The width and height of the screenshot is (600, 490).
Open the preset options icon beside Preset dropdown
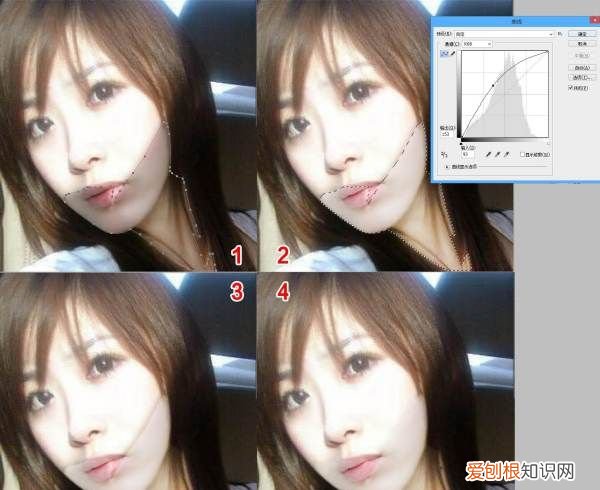click(560, 34)
